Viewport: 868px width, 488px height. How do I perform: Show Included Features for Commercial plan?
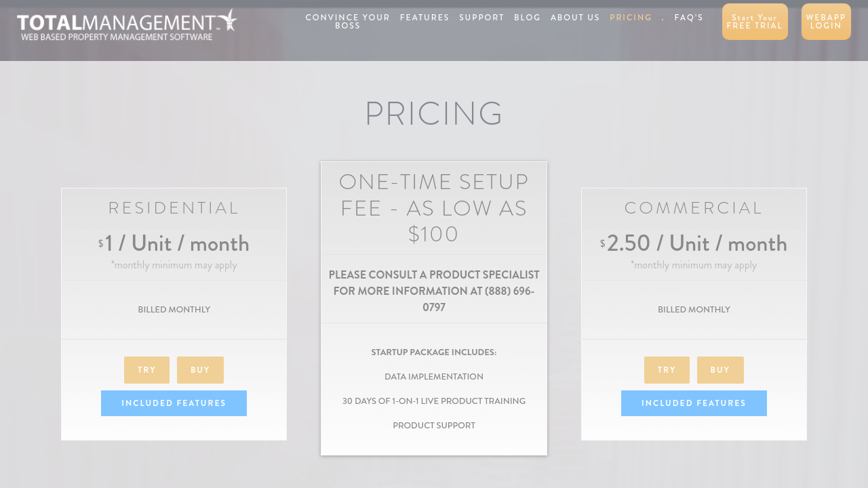(x=694, y=403)
